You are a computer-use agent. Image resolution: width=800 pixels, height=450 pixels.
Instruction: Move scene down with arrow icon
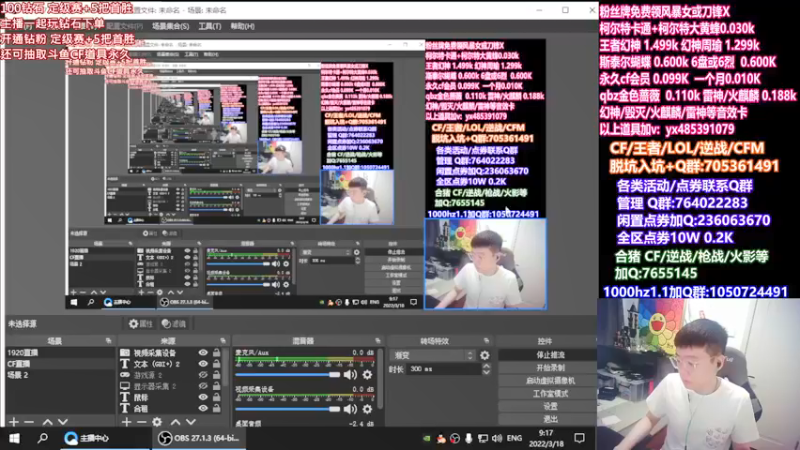tap(63, 422)
